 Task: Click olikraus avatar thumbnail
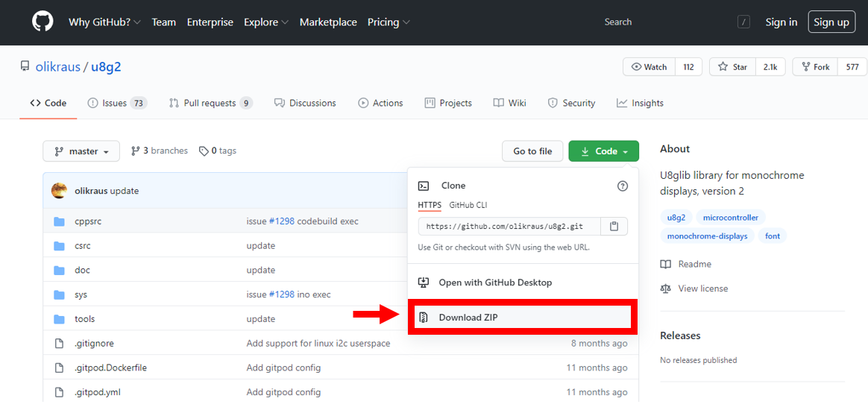pyautogui.click(x=59, y=191)
